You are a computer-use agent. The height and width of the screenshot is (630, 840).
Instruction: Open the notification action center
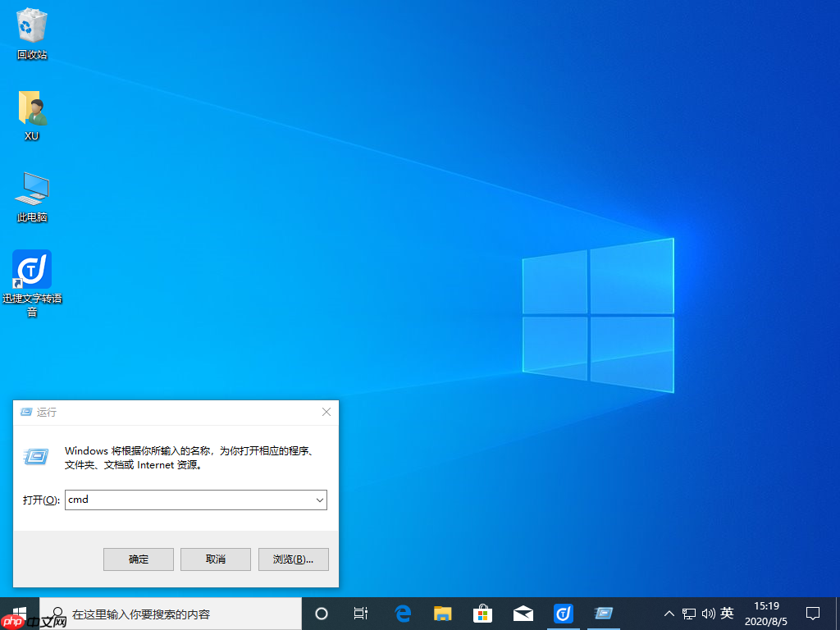pos(813,614)
